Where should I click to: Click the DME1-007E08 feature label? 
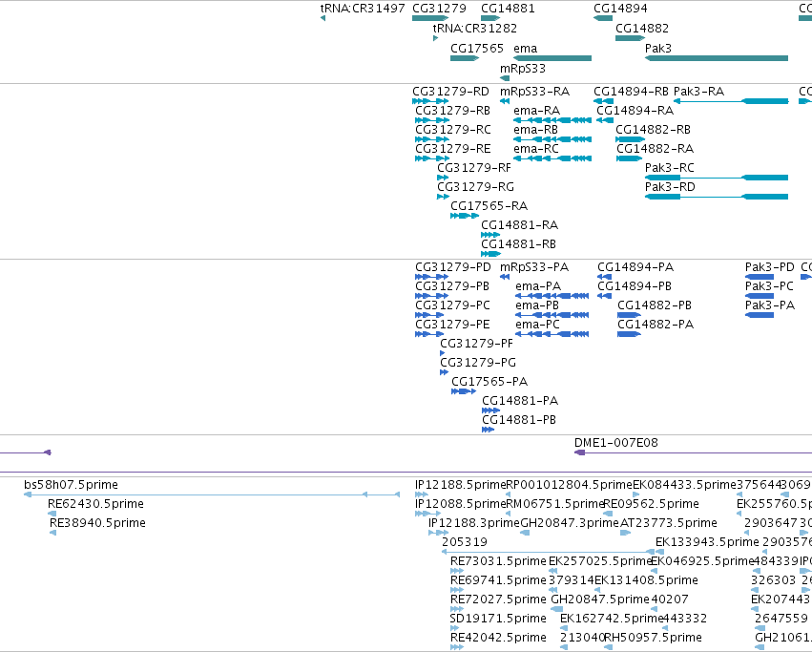click(616, 443)
